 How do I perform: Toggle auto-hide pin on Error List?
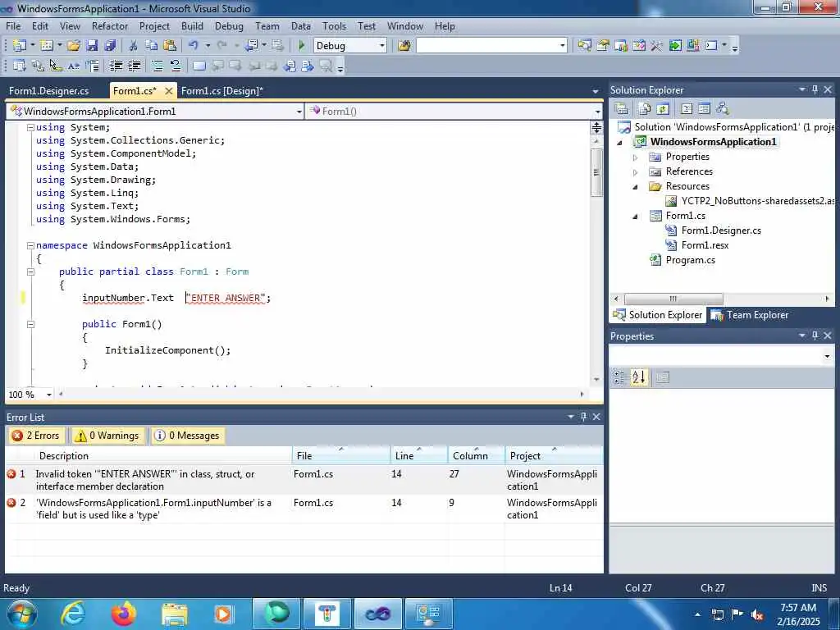click(x=583, y=416)
